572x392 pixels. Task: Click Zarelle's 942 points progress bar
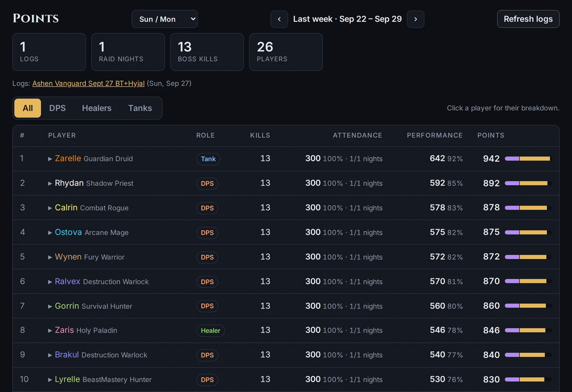tap(528, 158)
